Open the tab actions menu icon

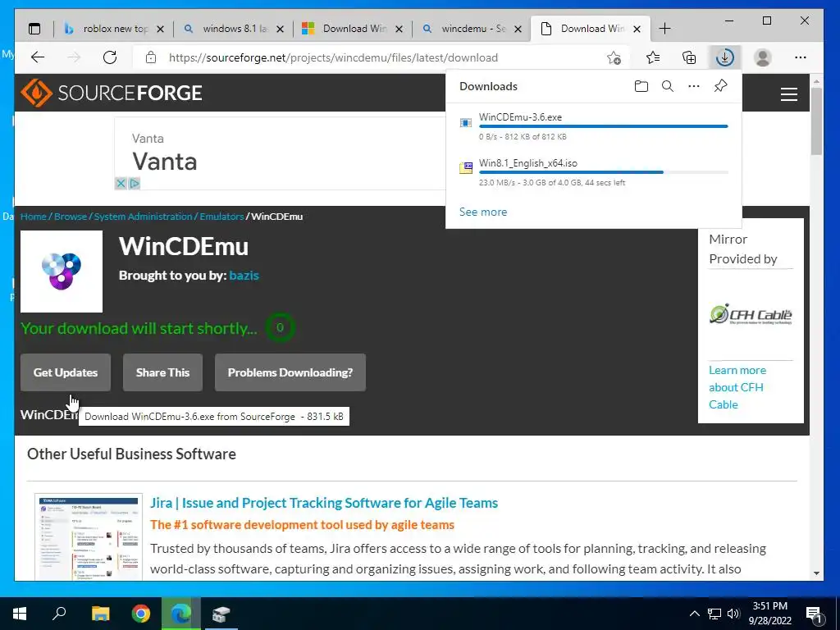[34, 29]
